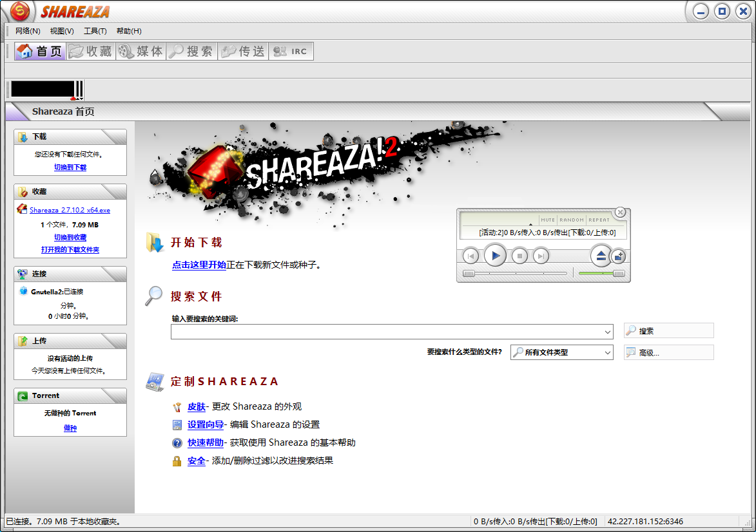This screenshot has width=756, height=532.
Task: Open the 所有文件类型 file type dropdown
Action: [562, 352]
